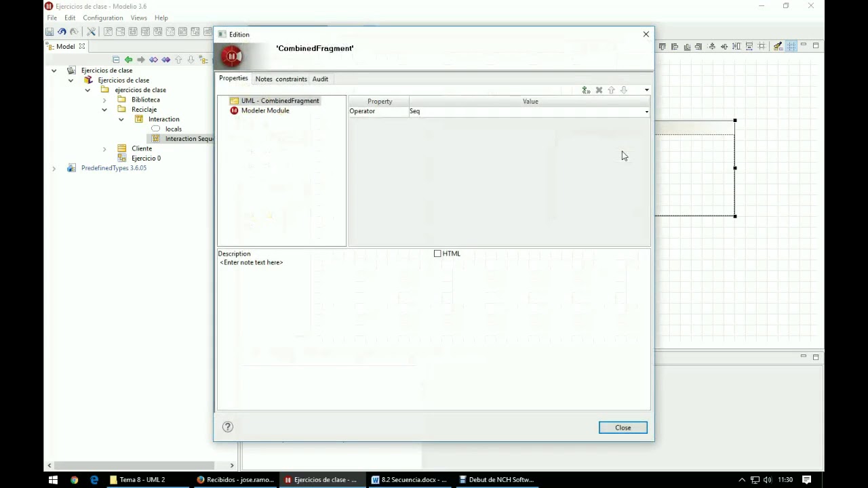
Task: Expand the Cliente class node
Action: pyautogui.click(x=104, y=148)
